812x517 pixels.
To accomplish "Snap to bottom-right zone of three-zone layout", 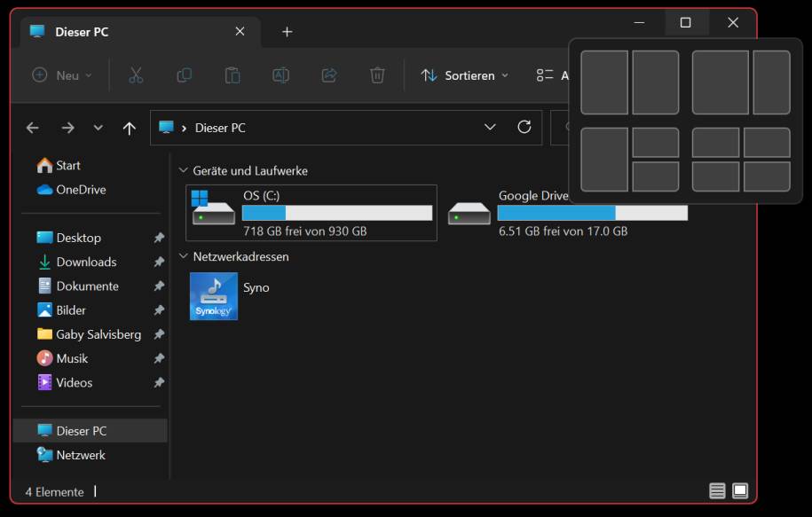I will coord(656,176).
